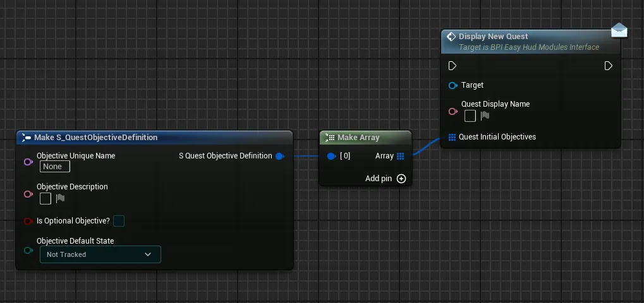
Task: Click the Quest Display Name text box
Action: click(x=470, y=116)
